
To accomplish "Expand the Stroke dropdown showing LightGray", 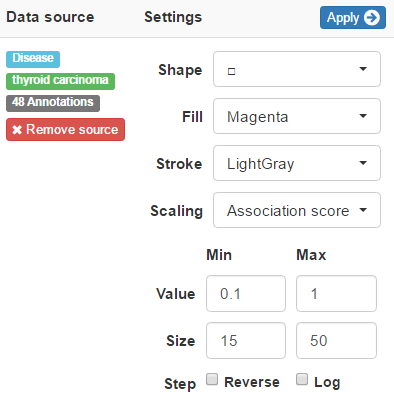I will pyautogui.click(x=297, y=163).
